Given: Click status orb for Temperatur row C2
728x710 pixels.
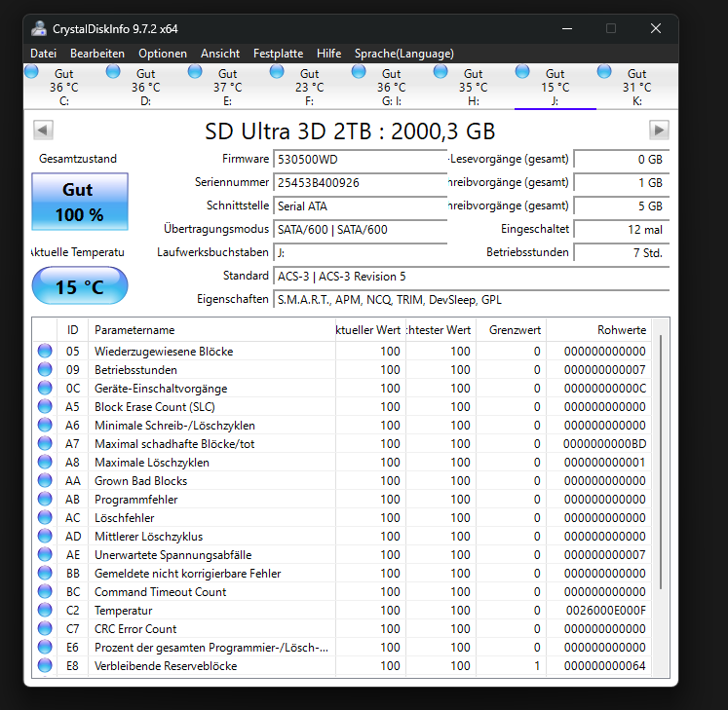Looking at the screenshot, I should click(x=45, y=610).
